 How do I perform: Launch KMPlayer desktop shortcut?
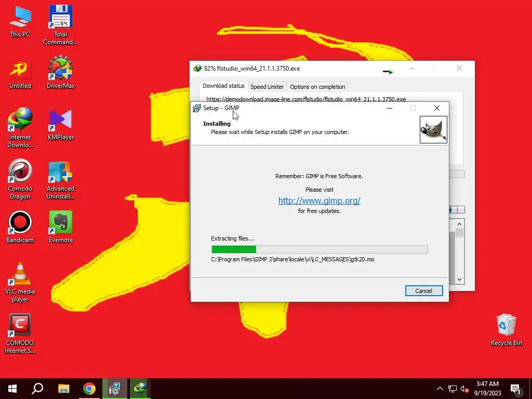coord(60,125)
